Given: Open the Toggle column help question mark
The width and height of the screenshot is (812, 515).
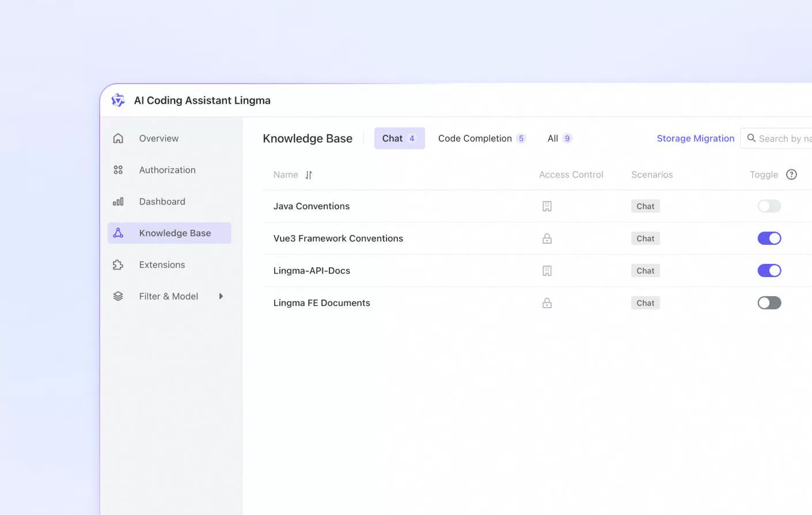Looking at the screenshot, I should point(791,174).
